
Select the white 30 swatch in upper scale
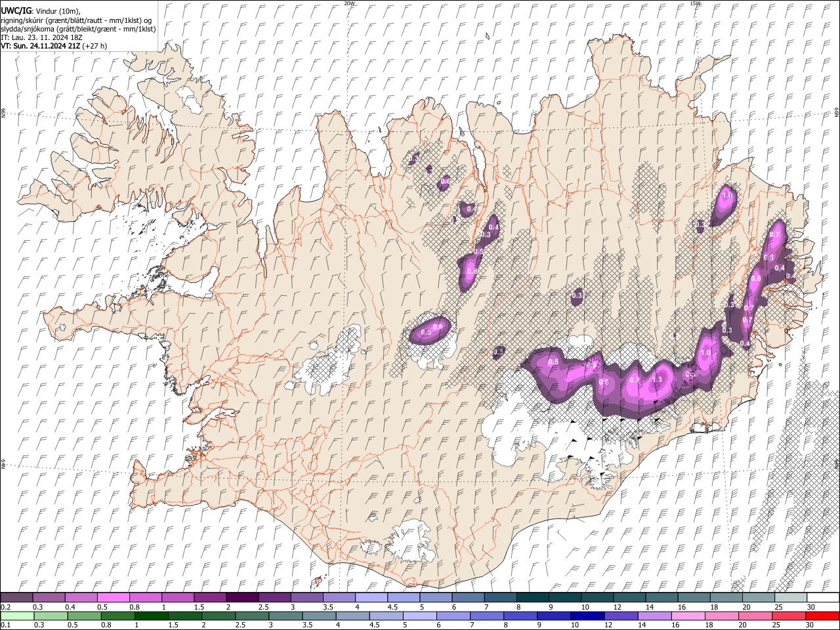(x=822, y=597)
